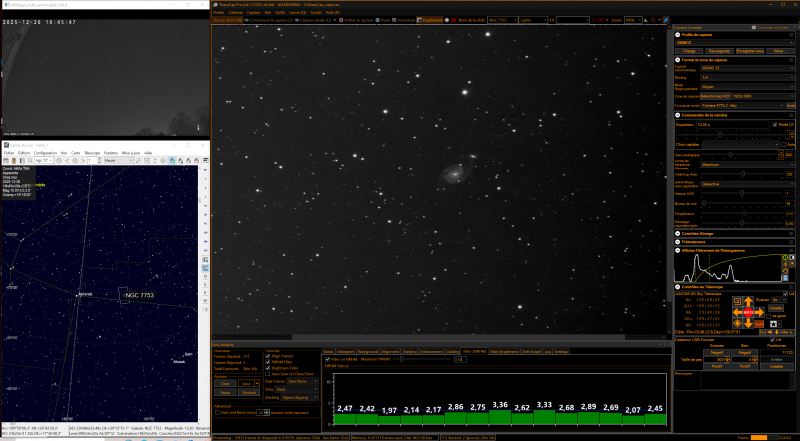Toggle the FWHM Filter checkbox in Controls
The width and height of the screenshot is (800, 441).
click(x=267, y=362)
